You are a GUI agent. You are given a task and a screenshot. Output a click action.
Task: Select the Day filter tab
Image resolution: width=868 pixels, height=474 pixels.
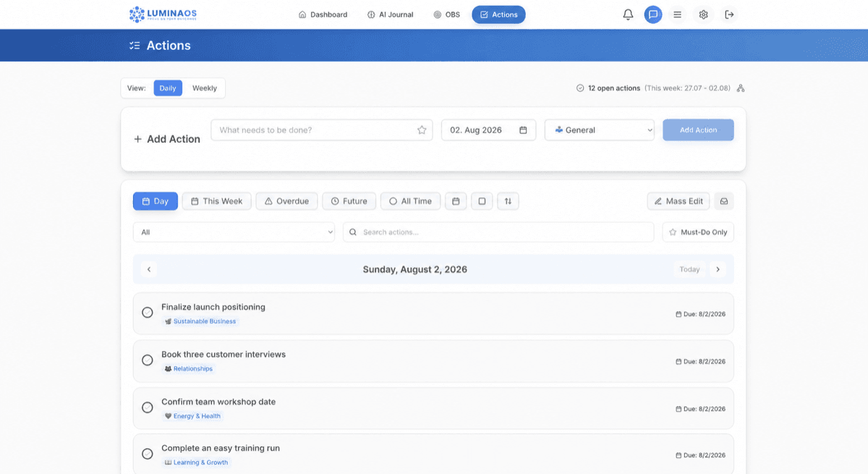pos(156,201)
